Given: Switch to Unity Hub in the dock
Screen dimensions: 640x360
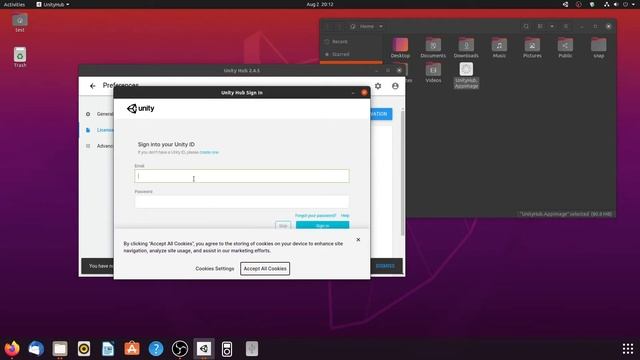Looking at the screenshot, I should [204, 349].
